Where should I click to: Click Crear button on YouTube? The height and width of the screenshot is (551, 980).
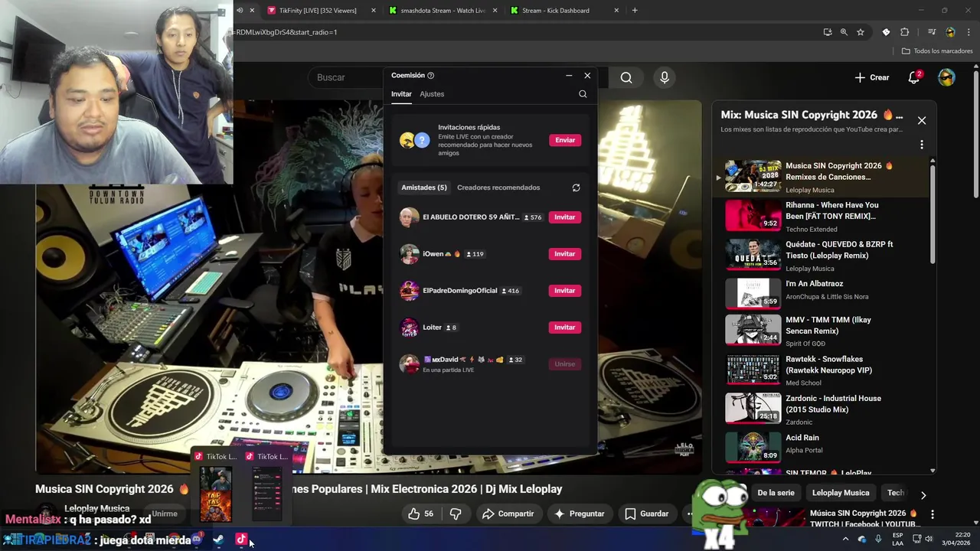click(x=872, y=77)
